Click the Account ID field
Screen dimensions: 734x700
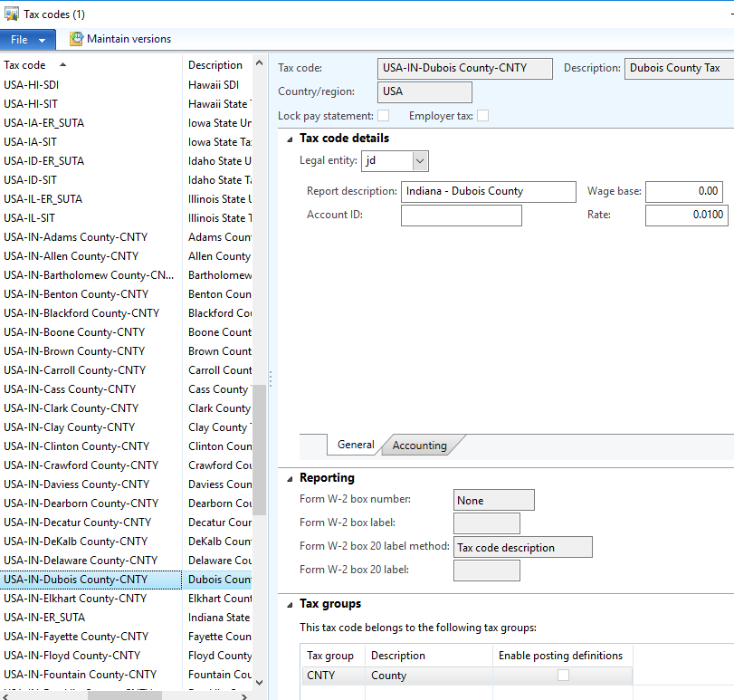coord(461,216)
